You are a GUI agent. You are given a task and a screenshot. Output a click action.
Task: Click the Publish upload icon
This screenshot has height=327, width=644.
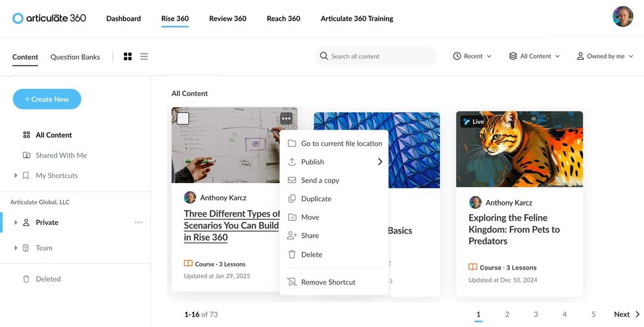[292, 162]
